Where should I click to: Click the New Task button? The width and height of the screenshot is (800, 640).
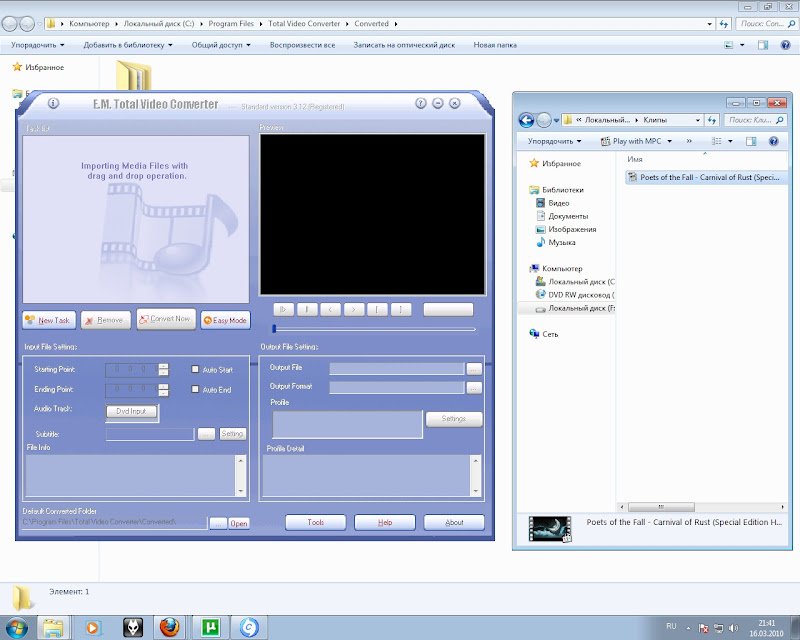point(48,320)
